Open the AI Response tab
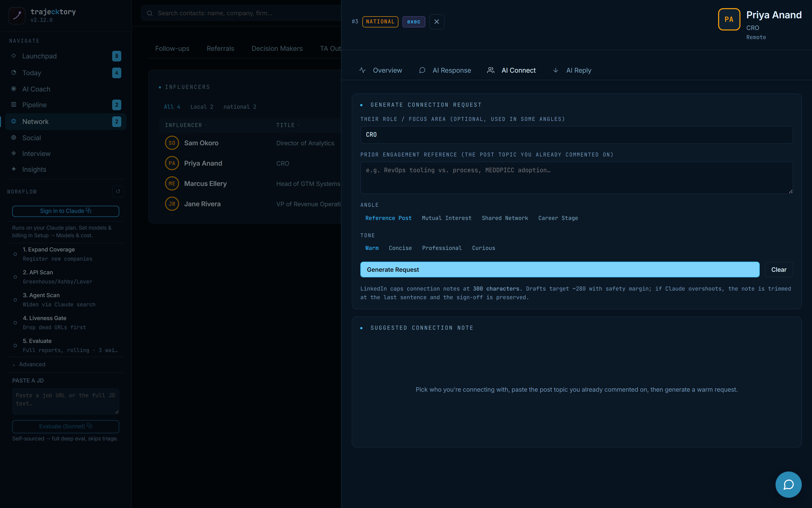The image size is (812, 508). click(445, 70)
